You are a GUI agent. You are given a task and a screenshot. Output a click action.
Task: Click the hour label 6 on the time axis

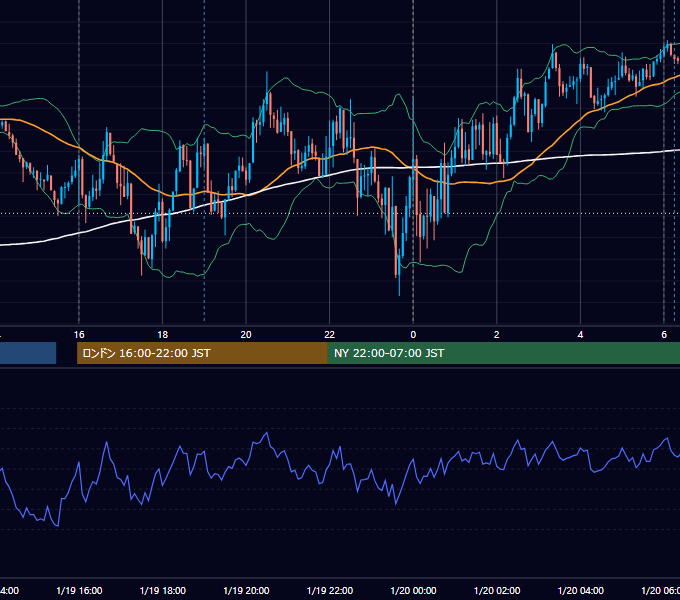pos(664,335)
